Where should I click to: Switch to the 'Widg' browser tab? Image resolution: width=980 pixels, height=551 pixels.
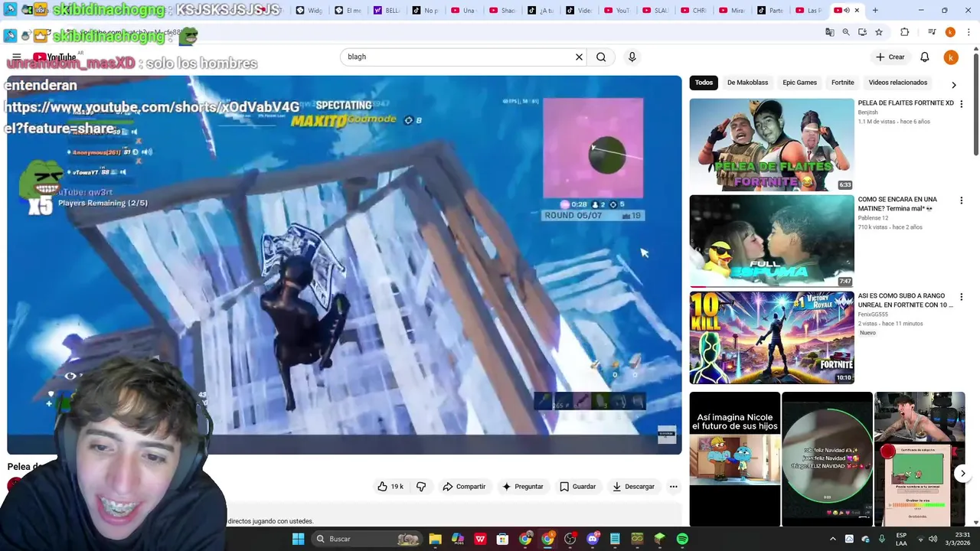point(310,11)
